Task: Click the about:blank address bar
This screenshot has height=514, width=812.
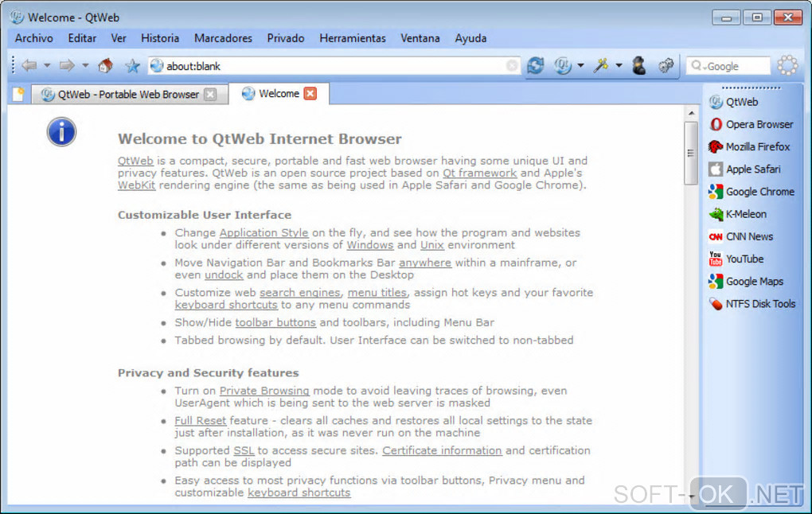Action: click(x=334, y=66)
